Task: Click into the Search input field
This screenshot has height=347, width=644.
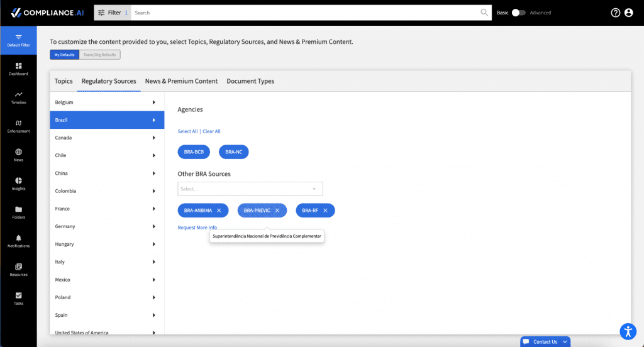Action: tap(305, 13)
